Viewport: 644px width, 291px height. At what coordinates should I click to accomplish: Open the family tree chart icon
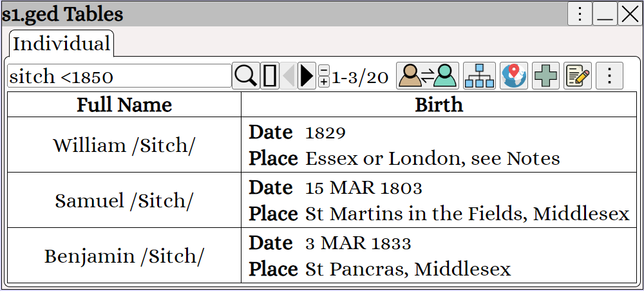[479, 76]
